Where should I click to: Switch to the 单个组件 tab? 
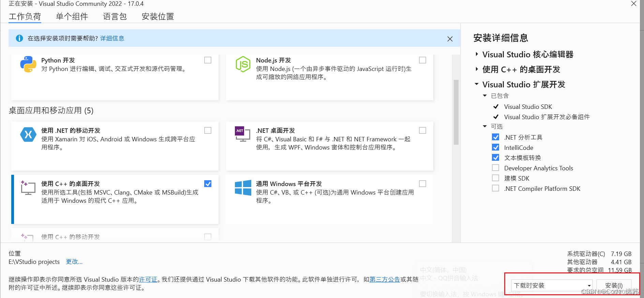tap(72, 16)
